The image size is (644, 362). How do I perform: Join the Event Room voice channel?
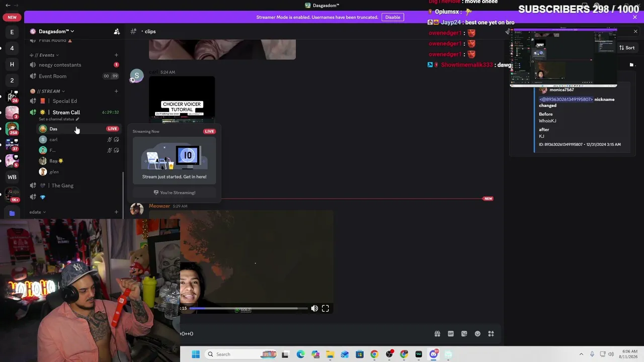coord(73,76)
